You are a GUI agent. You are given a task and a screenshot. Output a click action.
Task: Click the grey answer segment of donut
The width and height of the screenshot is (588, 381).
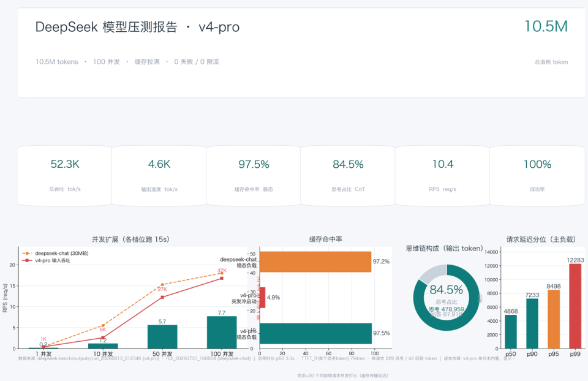pyautogui.click(x=432, y=273)
